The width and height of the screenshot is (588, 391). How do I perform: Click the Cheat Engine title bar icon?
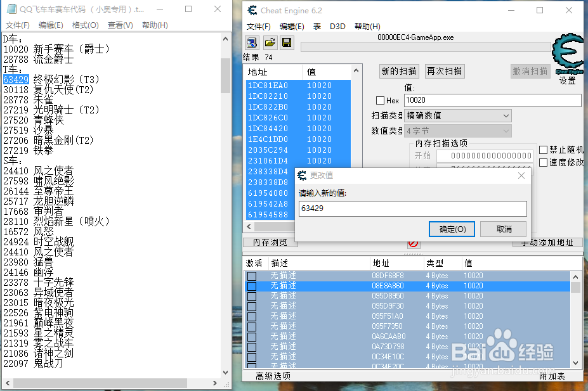[252, 10]
